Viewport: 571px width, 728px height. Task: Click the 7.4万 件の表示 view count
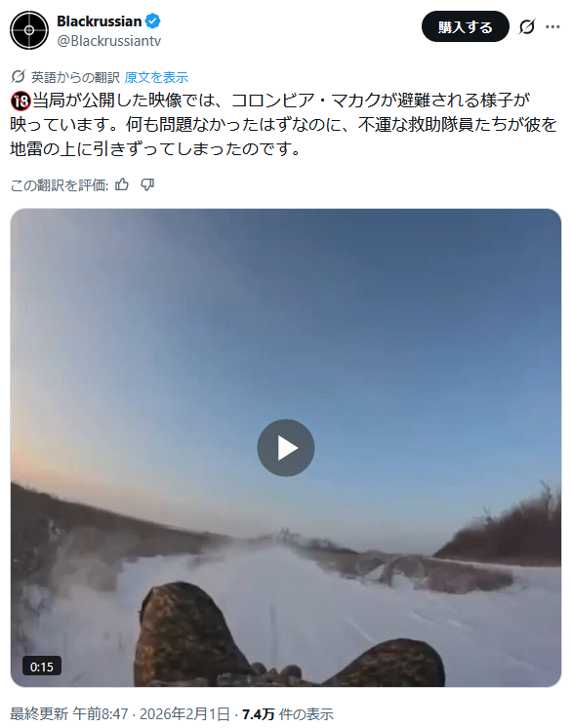click(x=288, y=713)
